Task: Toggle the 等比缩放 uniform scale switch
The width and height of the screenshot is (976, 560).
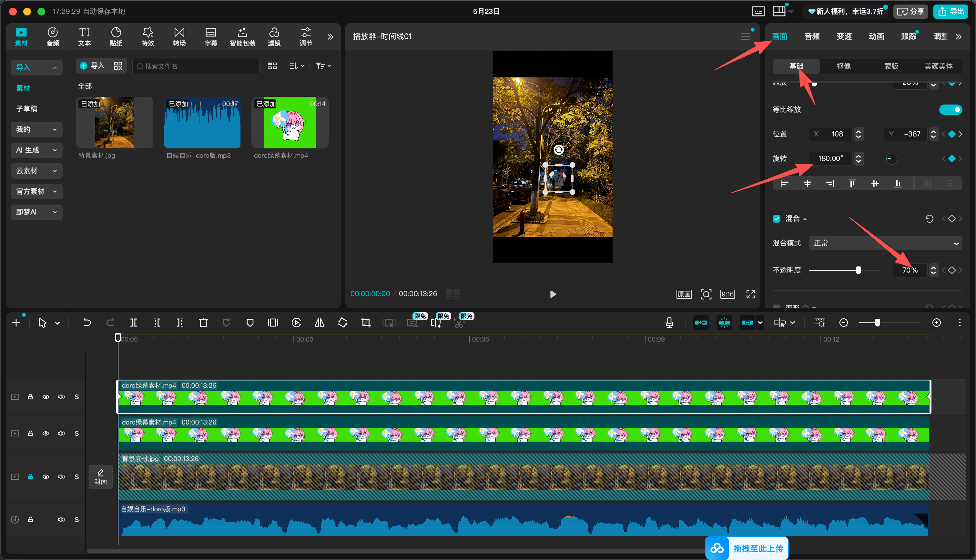Action: coord(950,110)
